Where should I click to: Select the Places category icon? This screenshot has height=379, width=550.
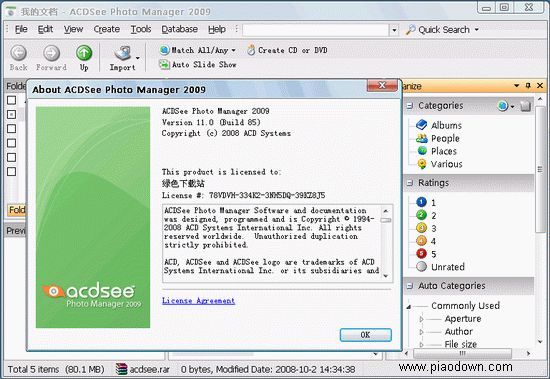[422, 151]
